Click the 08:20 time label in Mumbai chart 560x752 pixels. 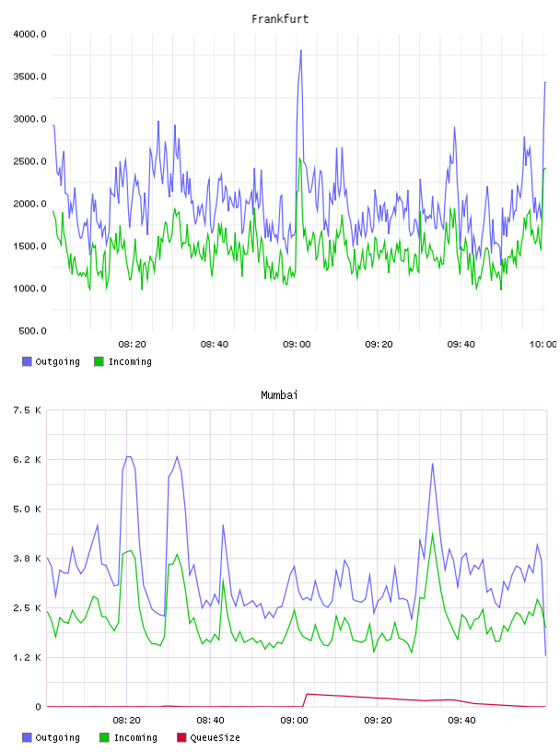(126, 721)
